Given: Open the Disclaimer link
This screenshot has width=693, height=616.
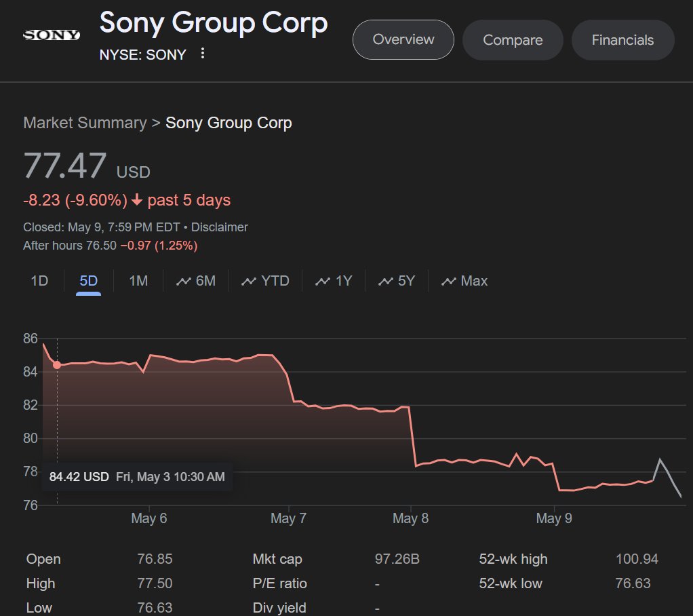Looking at the screenshot, I should 219,227.
